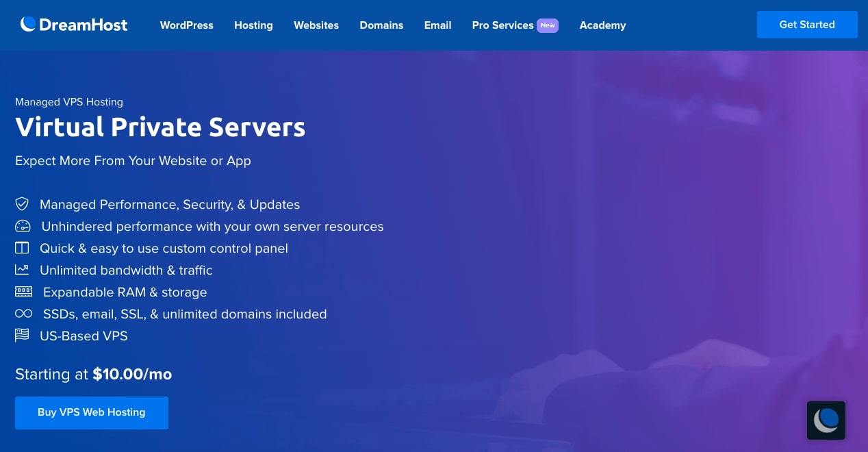Click the Starting at $10.00/mo price text
This screenshot has width=868, height=452.
(94, 374)
